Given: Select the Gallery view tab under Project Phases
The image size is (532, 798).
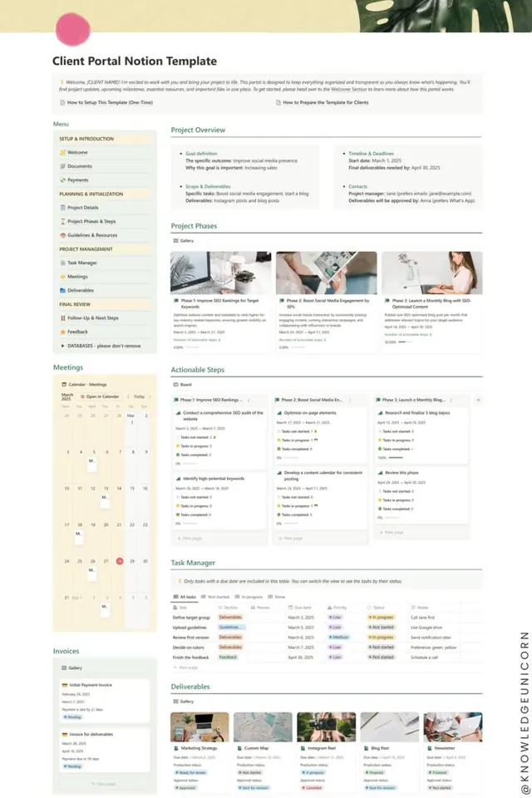Looking at the screenshot, I should 183,240.
